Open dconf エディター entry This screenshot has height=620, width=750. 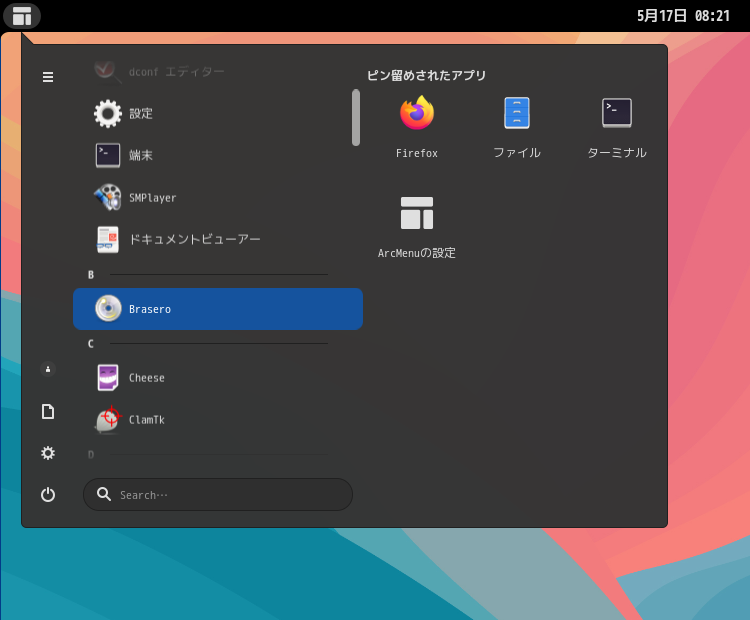218,72
